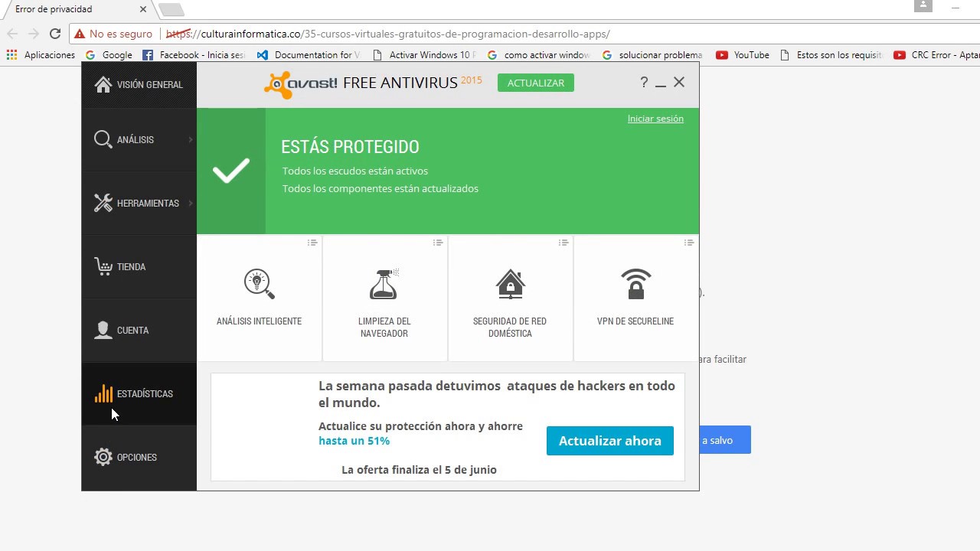Open Seguridad de Red Doméstica icon
Viewport: 980px width, 551px height.
coord(510,284)
